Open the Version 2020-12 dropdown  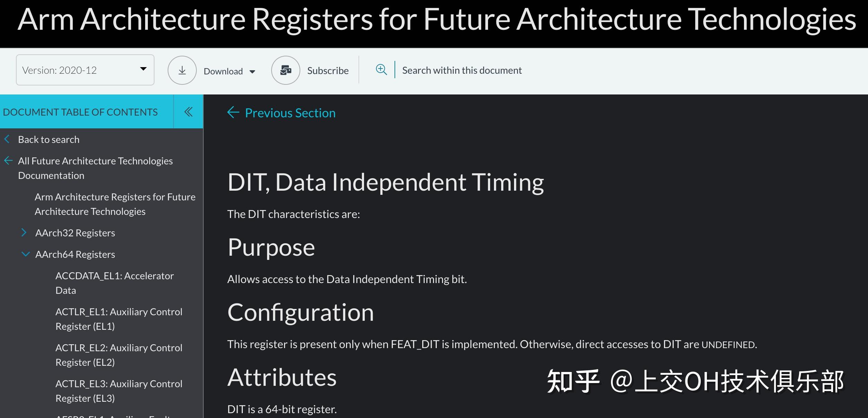tap(85, 70)
